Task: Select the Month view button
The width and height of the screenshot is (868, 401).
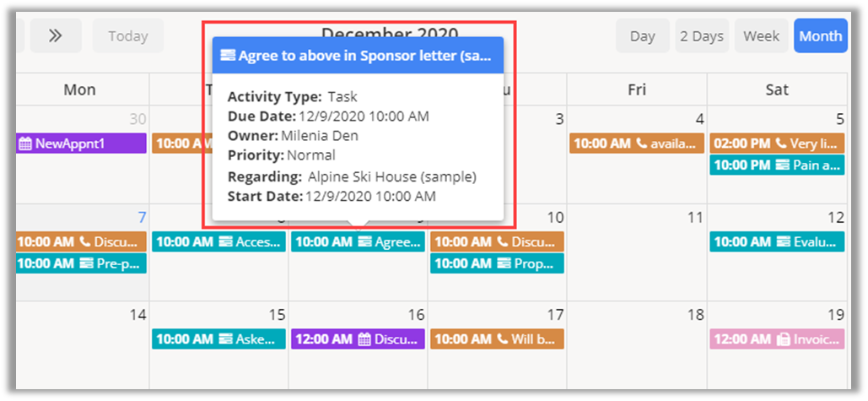Action: point(820,36)
